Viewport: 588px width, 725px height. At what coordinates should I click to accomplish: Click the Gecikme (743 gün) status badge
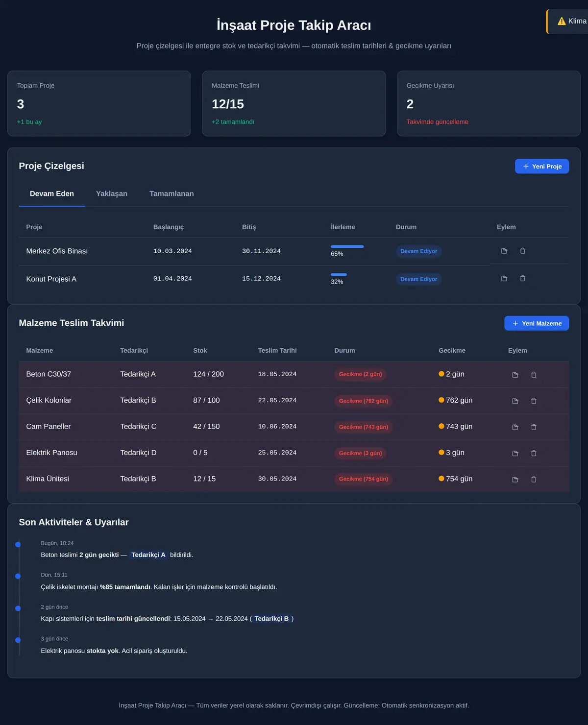(364, 427)
